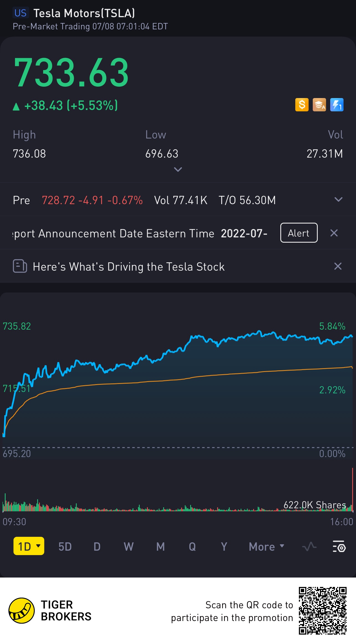
Task: Open the 1D timeframe dropdown
Action: click(x=29, y=546)
